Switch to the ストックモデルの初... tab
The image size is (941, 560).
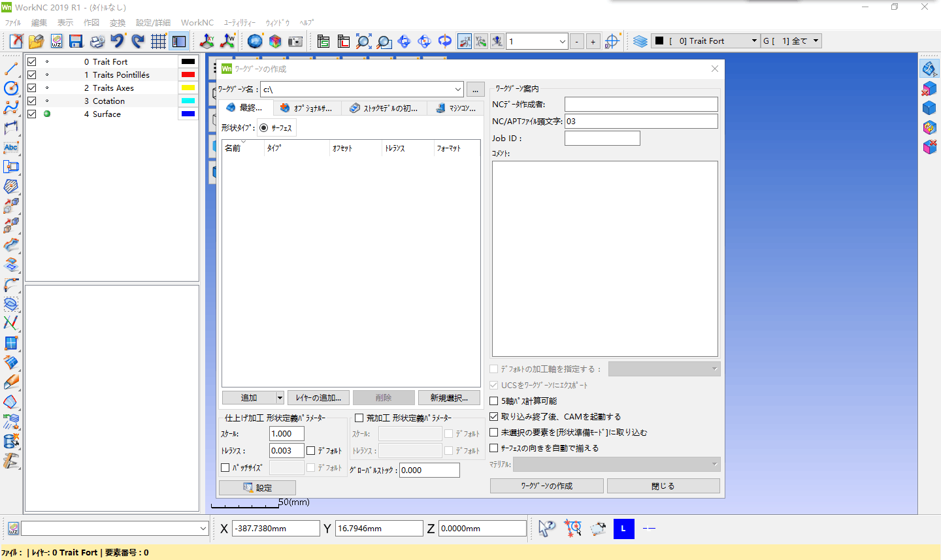click(384, 108)
